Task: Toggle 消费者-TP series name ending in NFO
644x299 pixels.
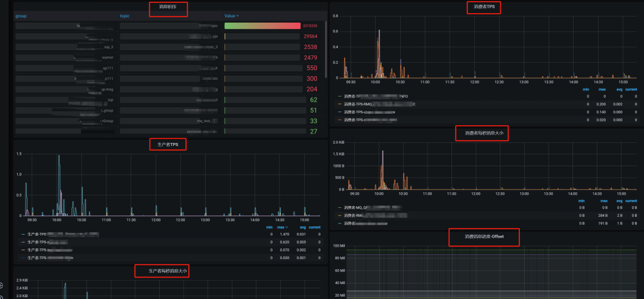Action: pyautogui.click(x=376, y=96)
